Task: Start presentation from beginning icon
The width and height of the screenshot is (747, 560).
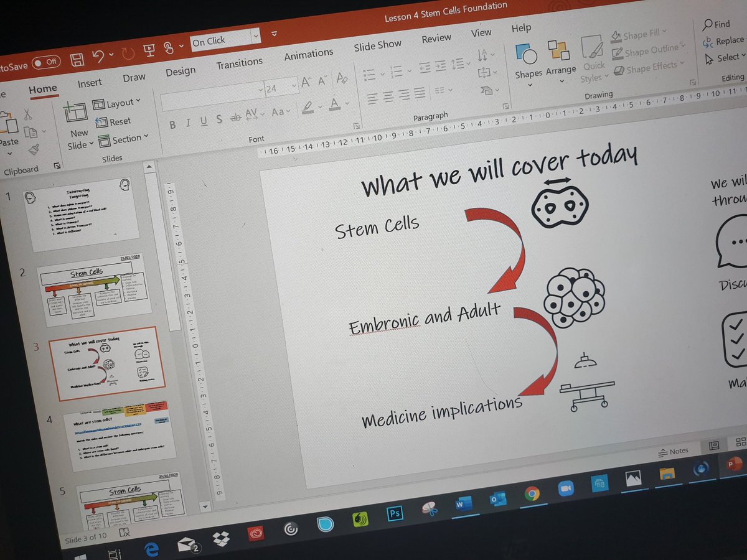Action: (x=149, y=50)
